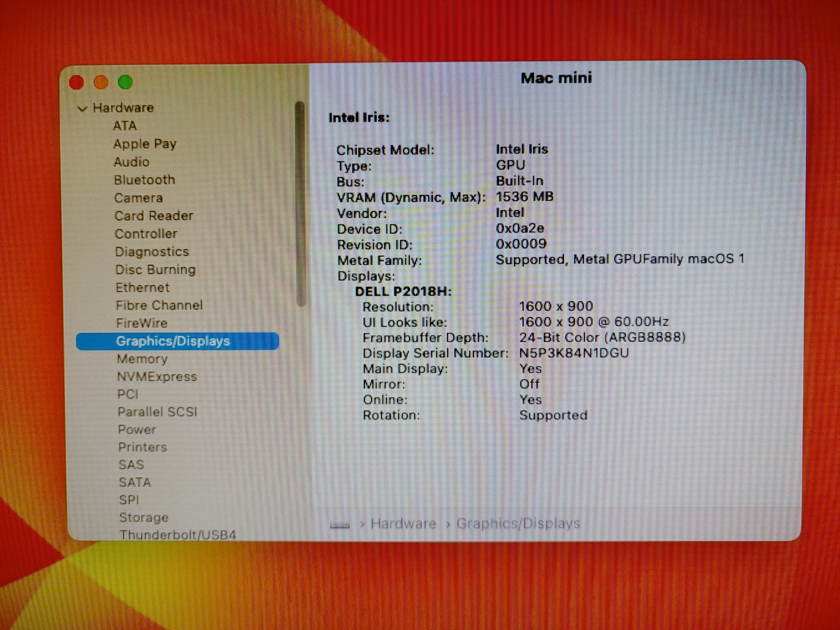
Task: Click the Device ID value 0x0a2e
Action: 520,228
